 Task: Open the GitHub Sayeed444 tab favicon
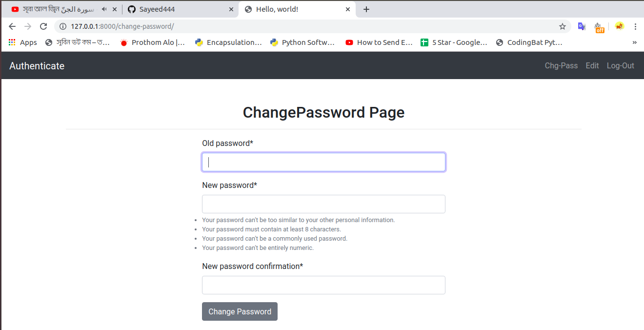click(x=131, y=9)
